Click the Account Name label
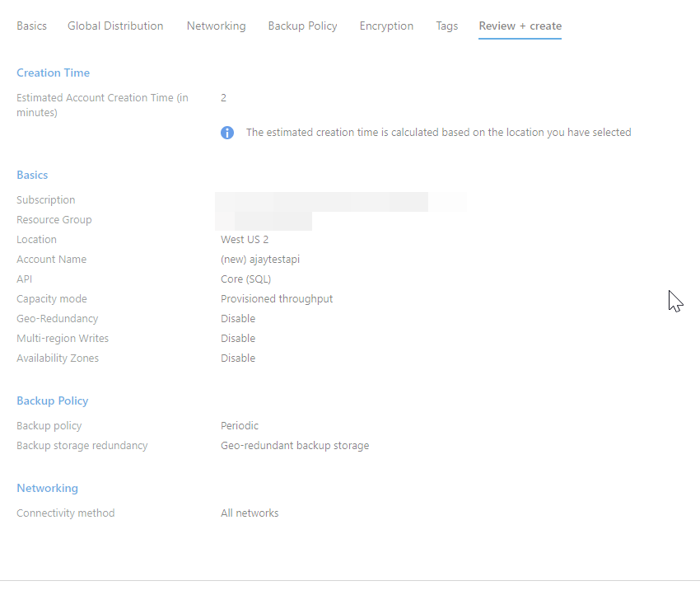The height and width of the screenshot is (595, 700). tap(51, 259)
